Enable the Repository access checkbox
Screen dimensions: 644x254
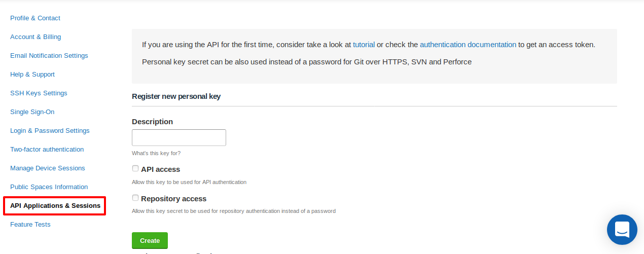click(135, 198)
